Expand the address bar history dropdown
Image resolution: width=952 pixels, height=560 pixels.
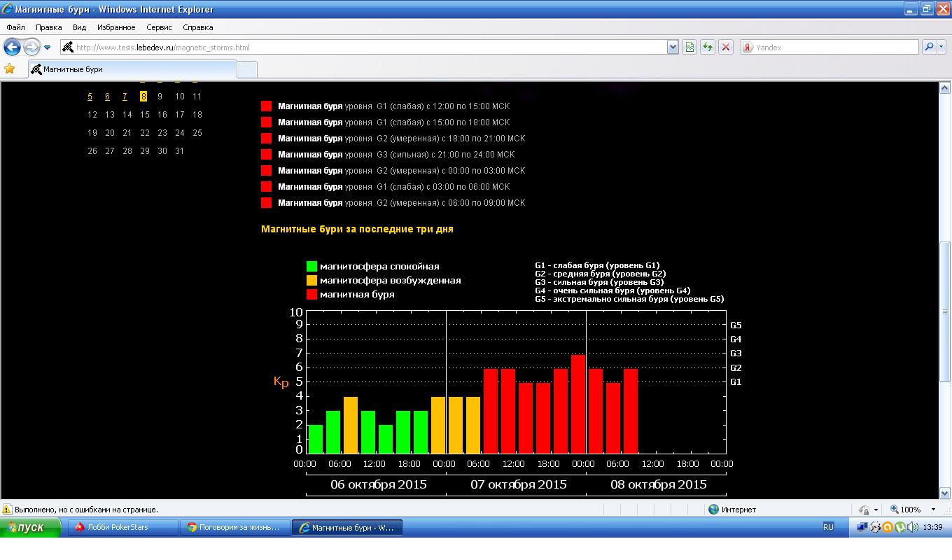tap(673, 47)
